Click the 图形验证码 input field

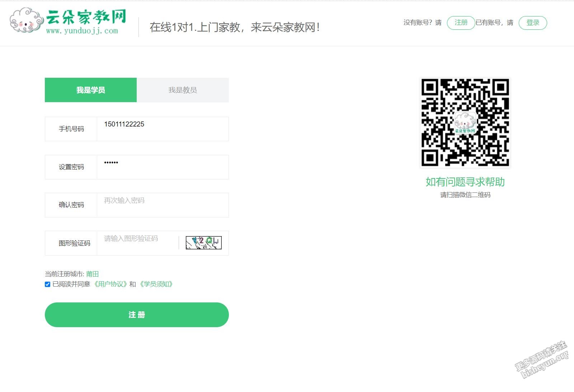138,243
